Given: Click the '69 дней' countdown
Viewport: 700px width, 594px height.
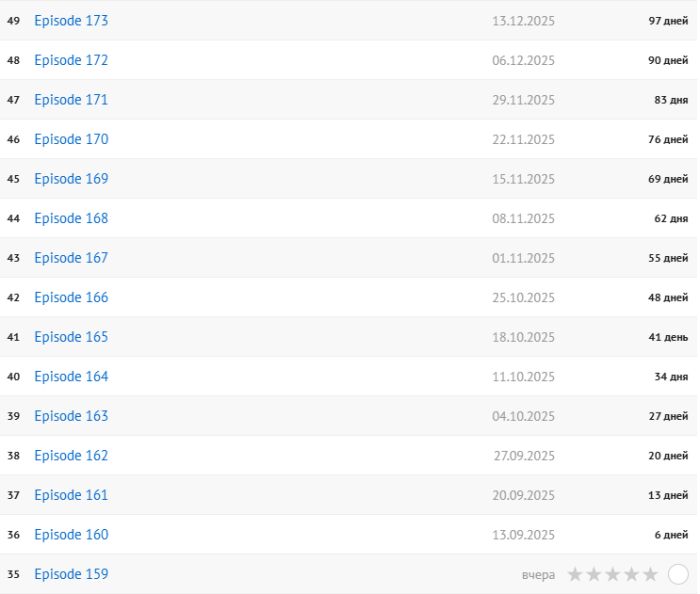Looking at the screenshot, I should point(668,179).
